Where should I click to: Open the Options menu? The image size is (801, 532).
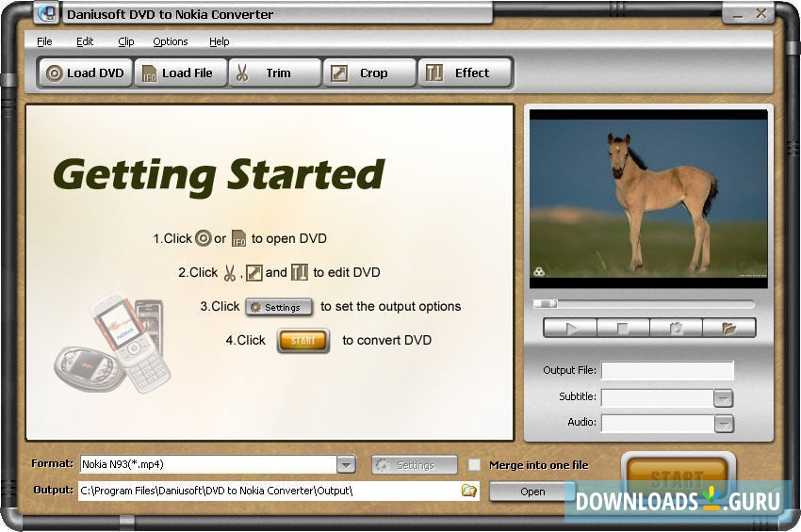171,41
